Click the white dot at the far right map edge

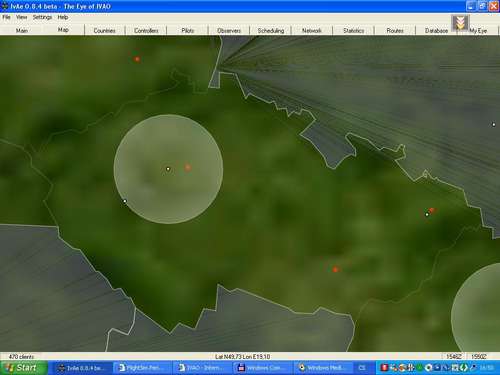[x=494, y=125]
